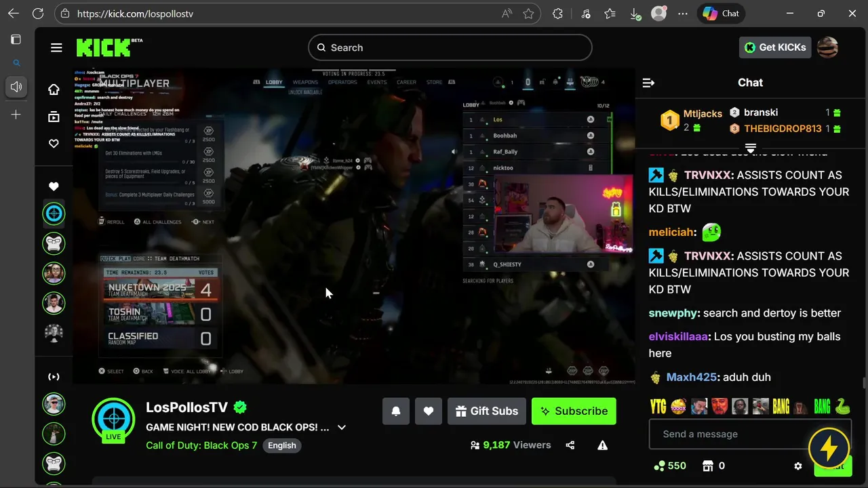This screenshot has height=488, width=868.
Task: Click the Subscribe button
Action: click(574, 411)
